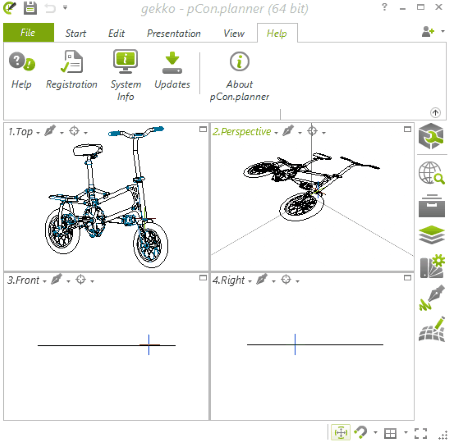
Task: Collapse the ribbon with the up arrow
Action: (x=435, y=112)
